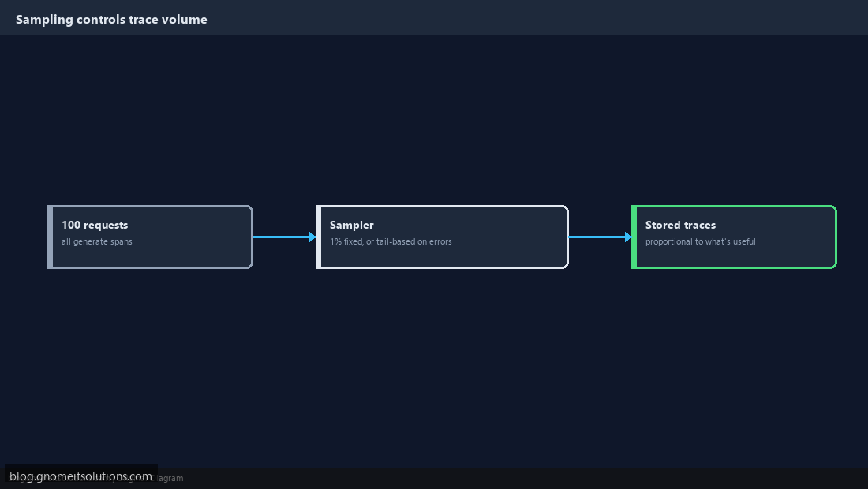Click the arrow from 100 requests to Sampler
The width and height of the screenshot is (868, 489).
pyautogui.click(x=285, y=237)
